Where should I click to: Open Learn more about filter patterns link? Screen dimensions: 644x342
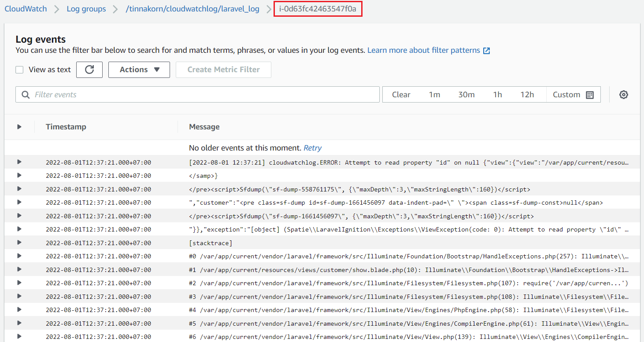pyautogui.click(x=424, y=50)
